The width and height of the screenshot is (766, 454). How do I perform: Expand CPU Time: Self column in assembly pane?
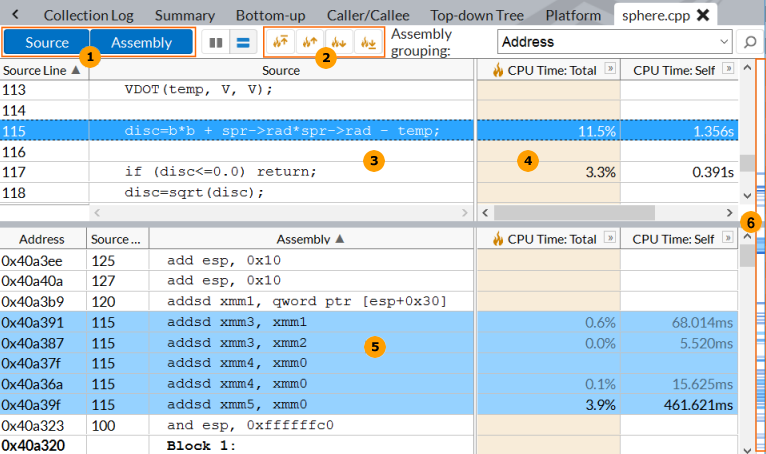728,239
